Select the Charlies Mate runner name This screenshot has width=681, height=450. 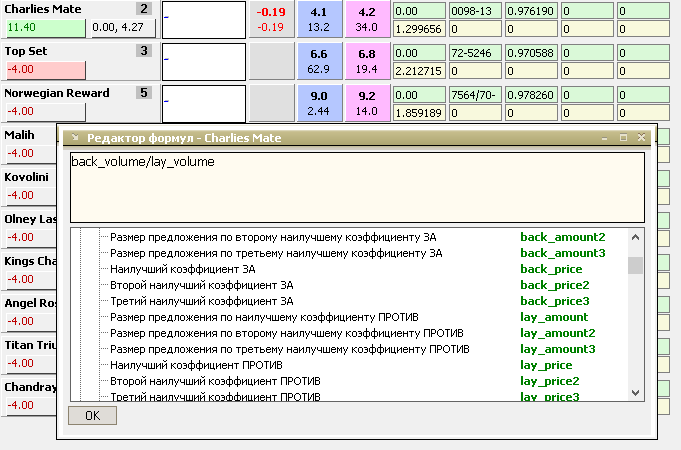pyautogui.click(x=43, y=9)
